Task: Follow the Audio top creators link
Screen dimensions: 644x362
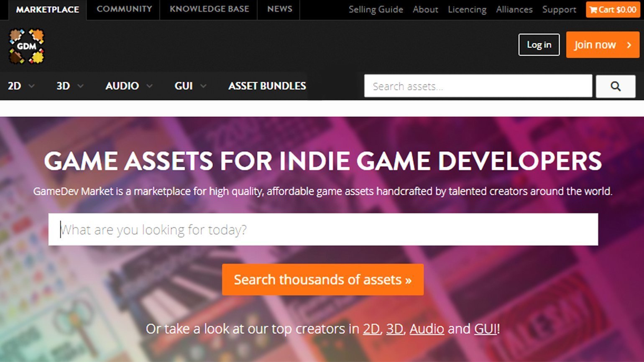Action: (427, 329)
